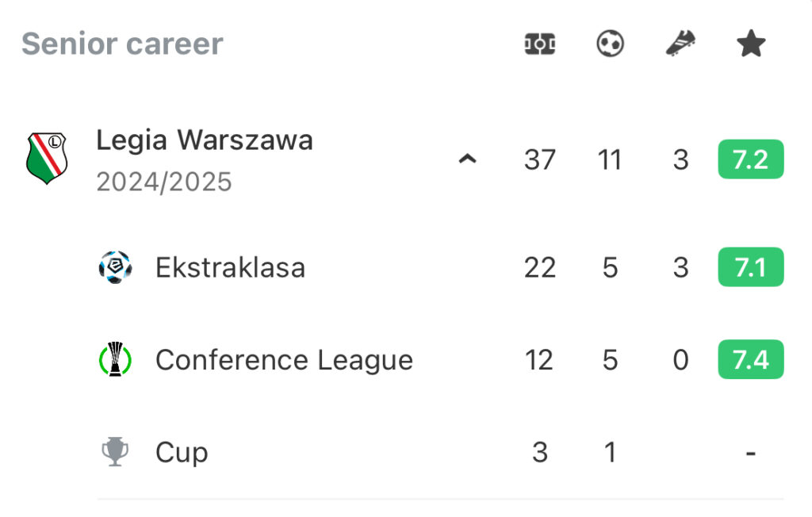The image size is (812, 517).
Task: Click the 7.2 overall rating badge
Action: coord(751,159)
